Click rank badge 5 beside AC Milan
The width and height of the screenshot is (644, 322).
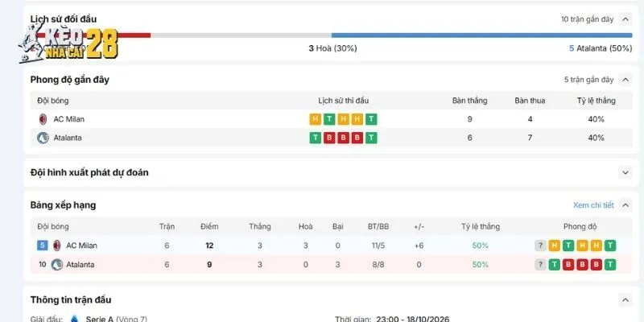tap(43, 246)
